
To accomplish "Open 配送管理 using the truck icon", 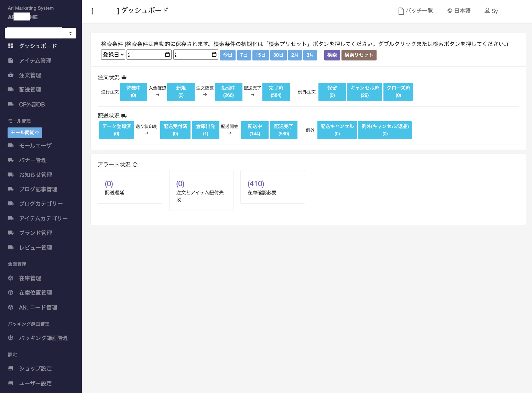I will pos(11,89).
